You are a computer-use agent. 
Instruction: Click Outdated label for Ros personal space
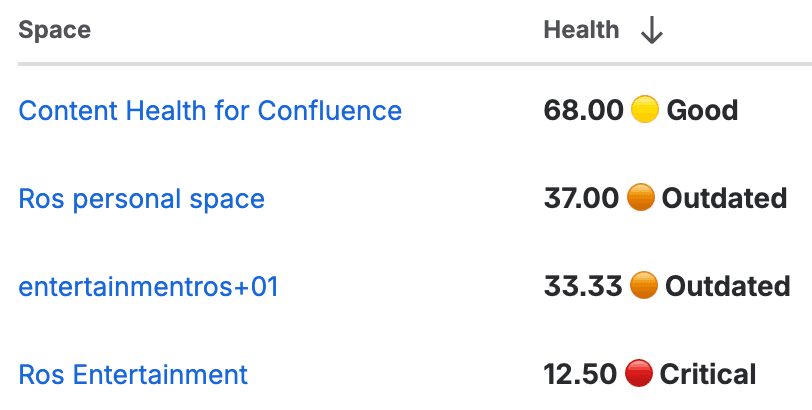(x=724, y=198)
